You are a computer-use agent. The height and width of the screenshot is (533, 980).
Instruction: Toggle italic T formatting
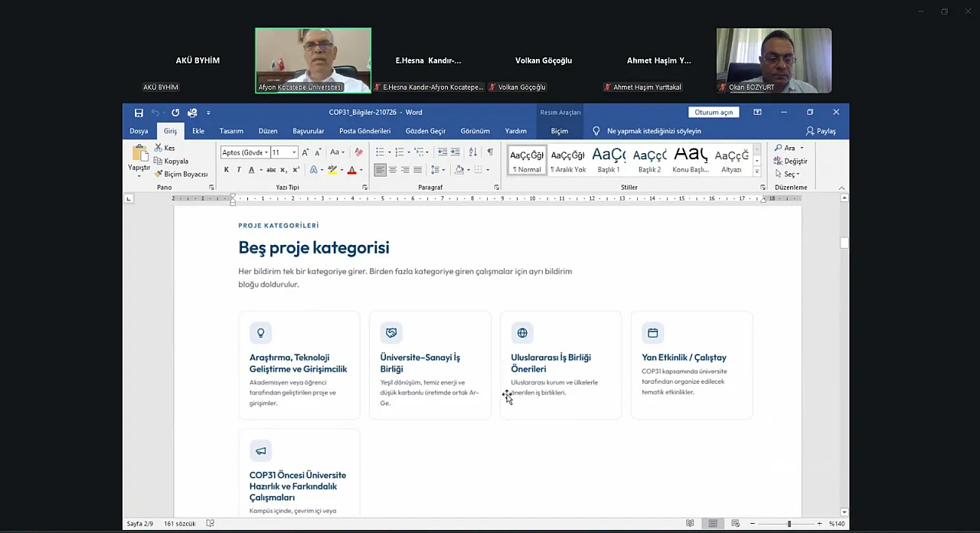click(x=238, y=170)
